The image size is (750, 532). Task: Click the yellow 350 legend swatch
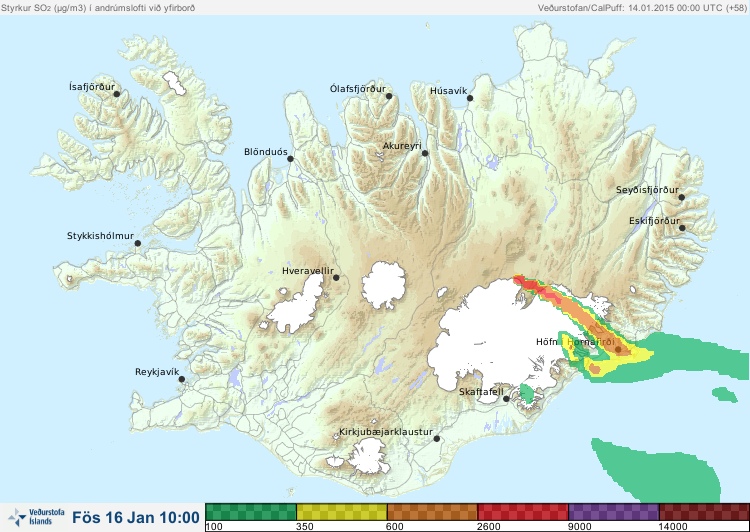coord(342,512)
